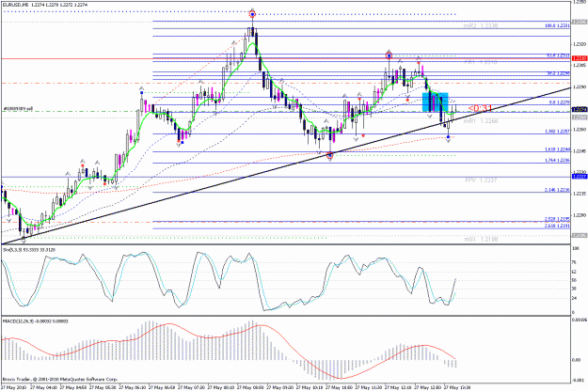The width and height of the screenshot is (588, 391).
Task: Select the 1.764 Fibonacci level label
Action: (x=557, y=161)
